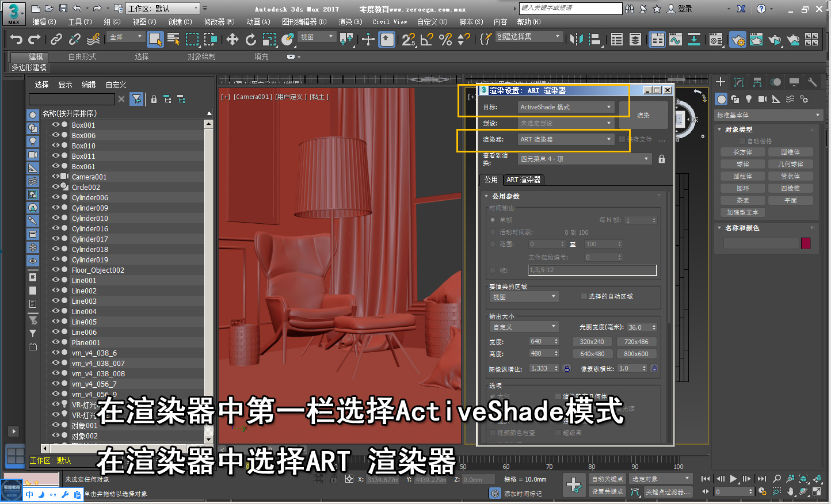
Task: Open Renderer dropdown showing ART renderer
Action: tap(566, 139)
